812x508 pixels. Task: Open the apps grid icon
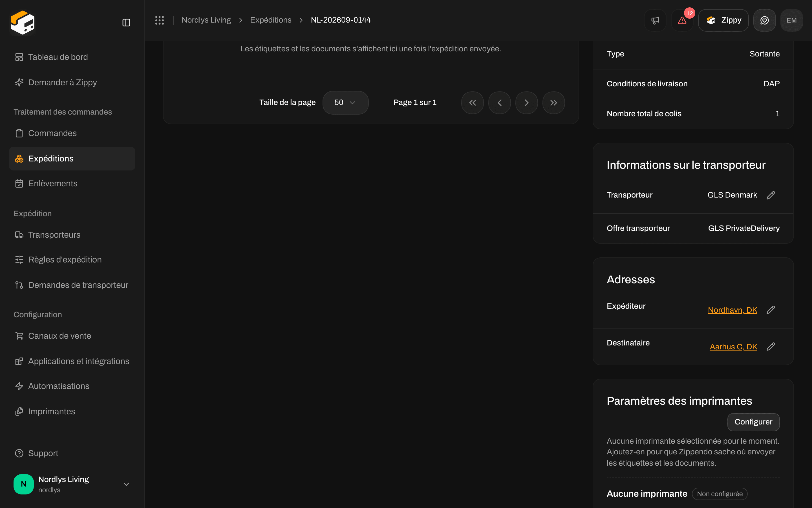click(159, 20)
